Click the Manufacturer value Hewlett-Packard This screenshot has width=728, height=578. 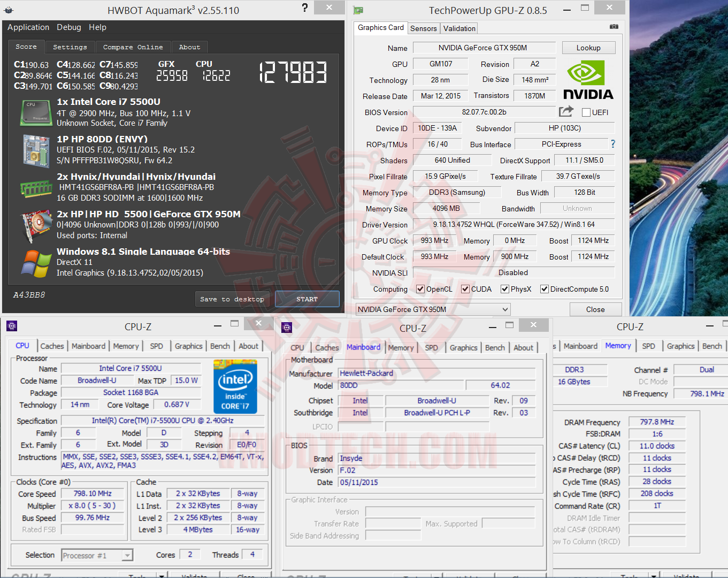[x=437, y=373]
